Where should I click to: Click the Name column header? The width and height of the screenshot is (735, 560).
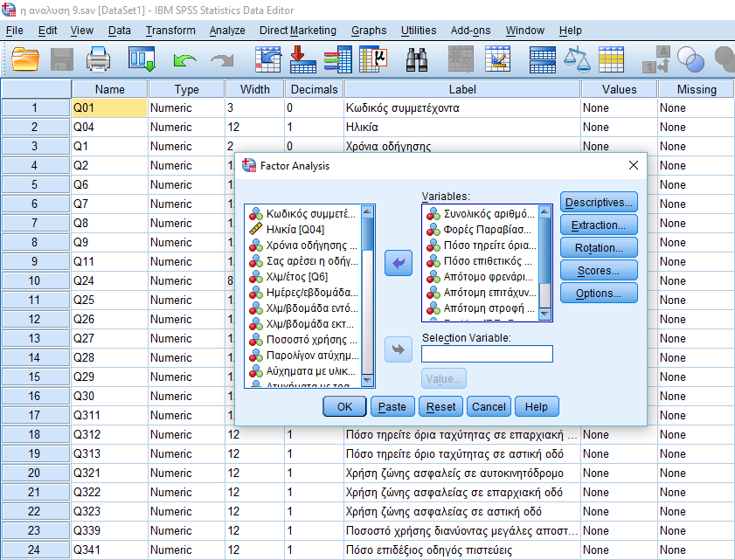(x=110, y=89)
